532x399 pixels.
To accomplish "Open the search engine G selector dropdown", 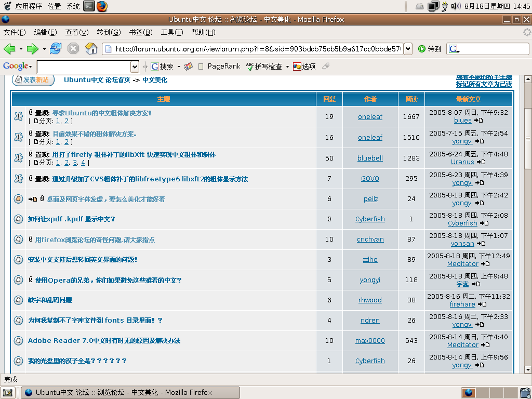I will (x=454, y=49).
